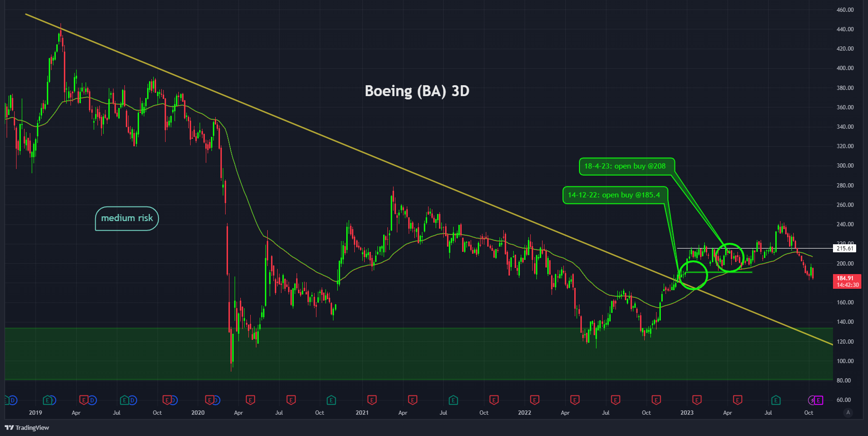868x436 pixels.
Task: Click the 2019 label on the time axis
Action: (x=35, y=413)
